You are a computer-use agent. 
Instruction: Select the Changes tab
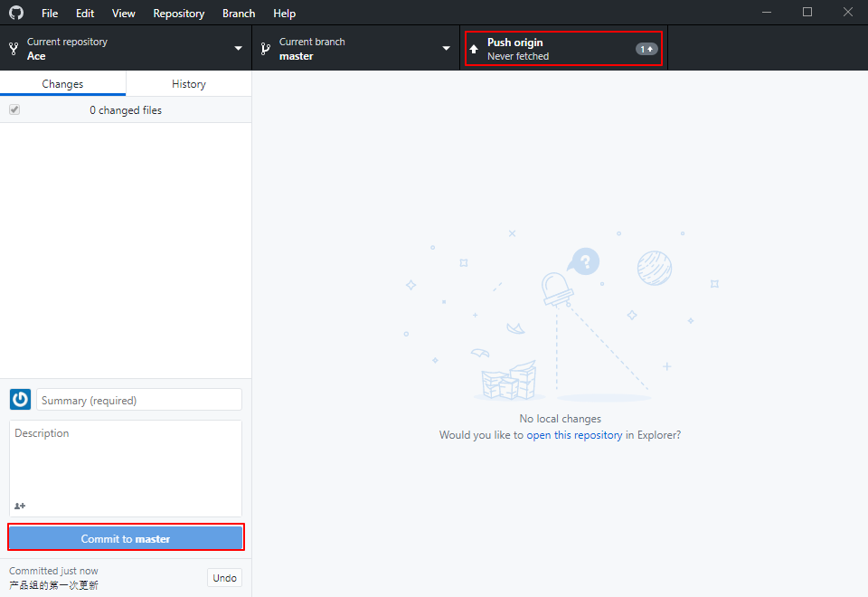(62, 84)
